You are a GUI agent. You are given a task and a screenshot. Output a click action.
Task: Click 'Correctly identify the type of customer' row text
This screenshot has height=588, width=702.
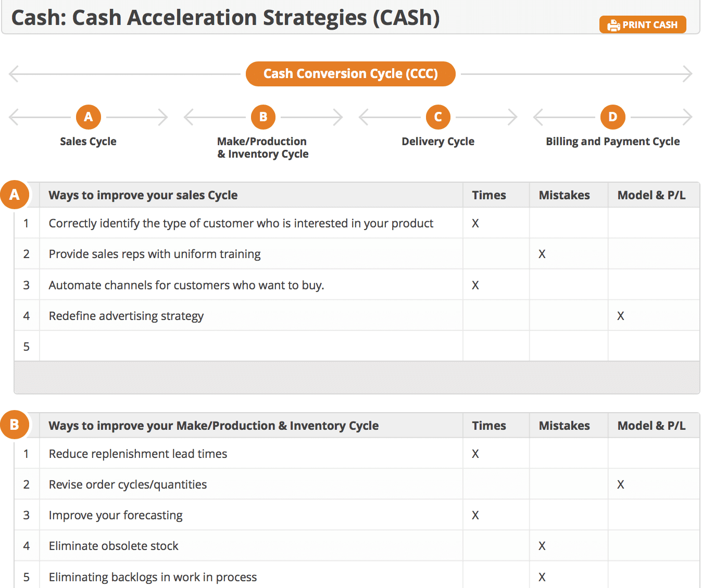point(241,223)
